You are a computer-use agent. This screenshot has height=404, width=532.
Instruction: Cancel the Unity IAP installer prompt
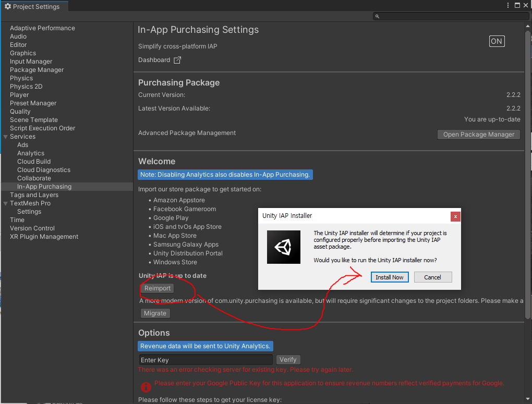point(432,277)
